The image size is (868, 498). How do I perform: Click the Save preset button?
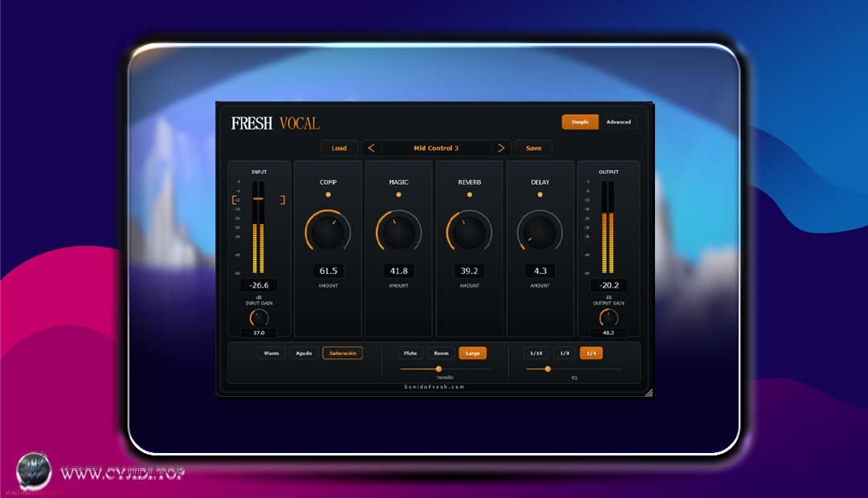tap(534, 148)
